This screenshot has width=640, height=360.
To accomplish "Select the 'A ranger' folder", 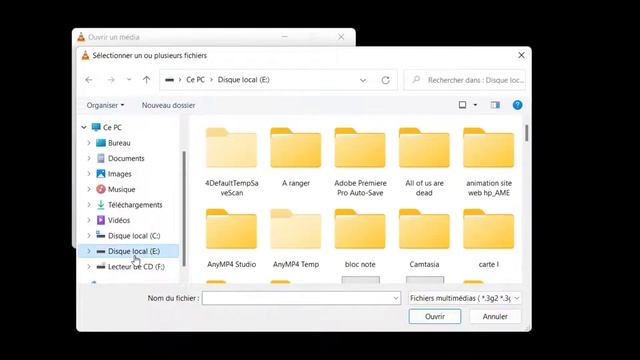I will point(296,158).
